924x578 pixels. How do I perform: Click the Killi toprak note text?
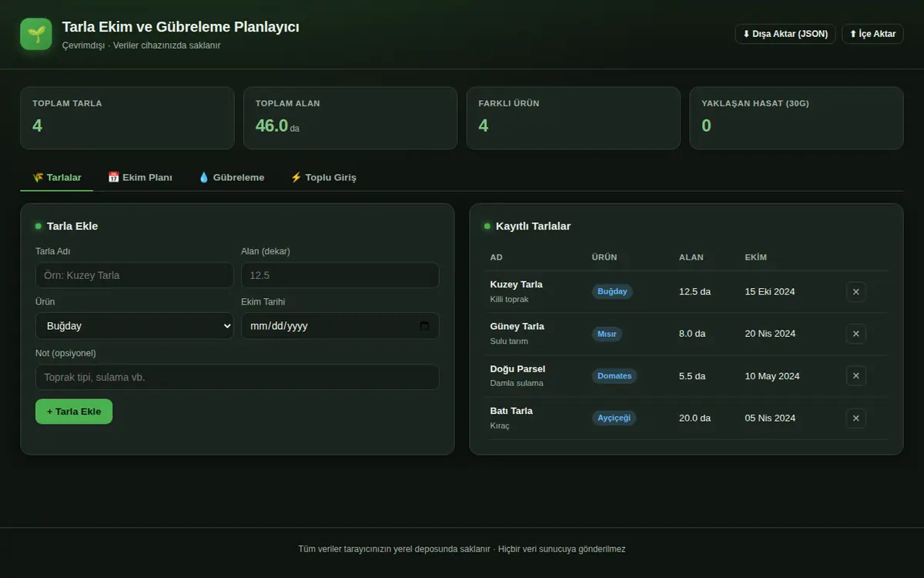tap(510, 299)
